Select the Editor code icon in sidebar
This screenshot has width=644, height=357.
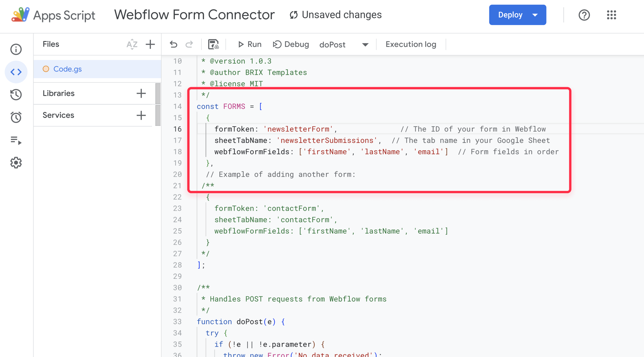16,72
